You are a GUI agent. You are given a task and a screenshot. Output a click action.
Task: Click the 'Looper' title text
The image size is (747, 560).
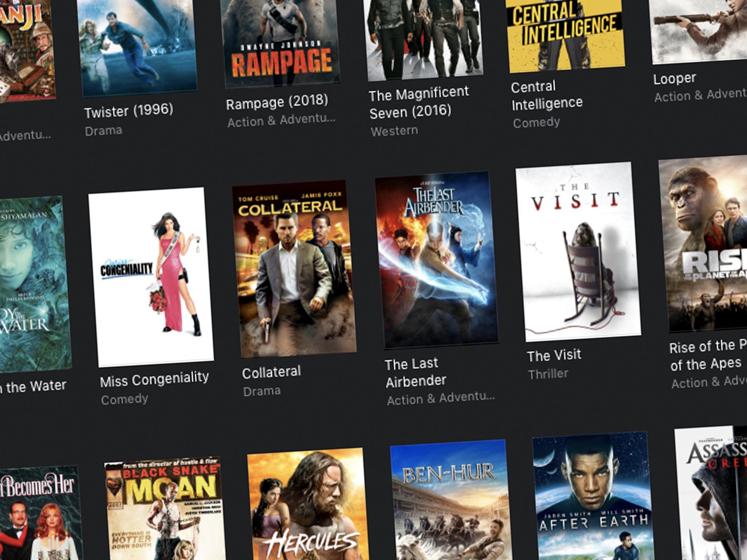pyautogui.click(x=675, y=78)
